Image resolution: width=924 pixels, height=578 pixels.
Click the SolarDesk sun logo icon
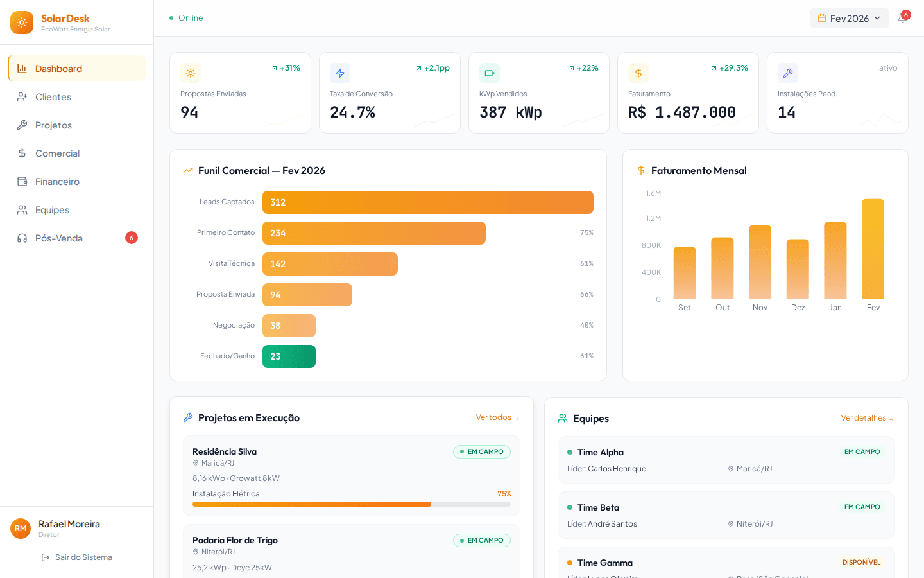[21, 22]
